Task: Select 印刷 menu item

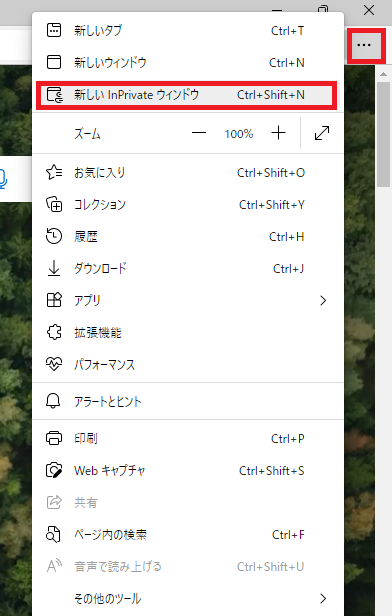Action: click(188, 438)
